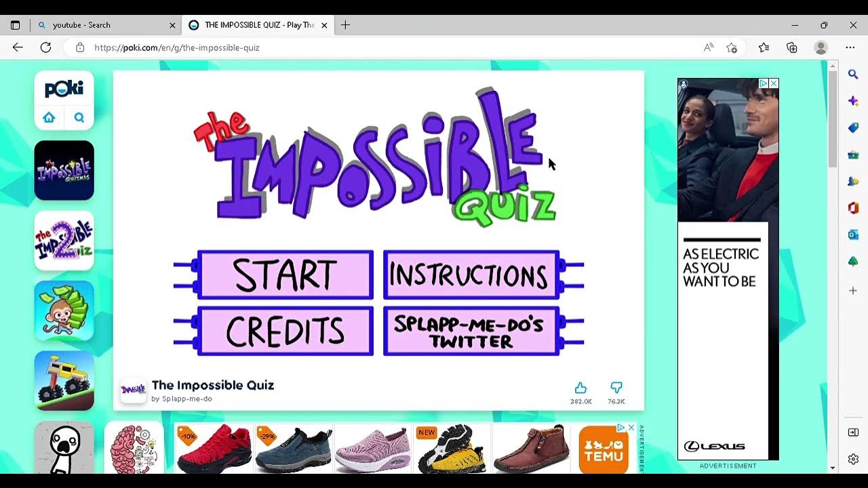Toggle sidebar visibility icon

click(x=853, y=432)
